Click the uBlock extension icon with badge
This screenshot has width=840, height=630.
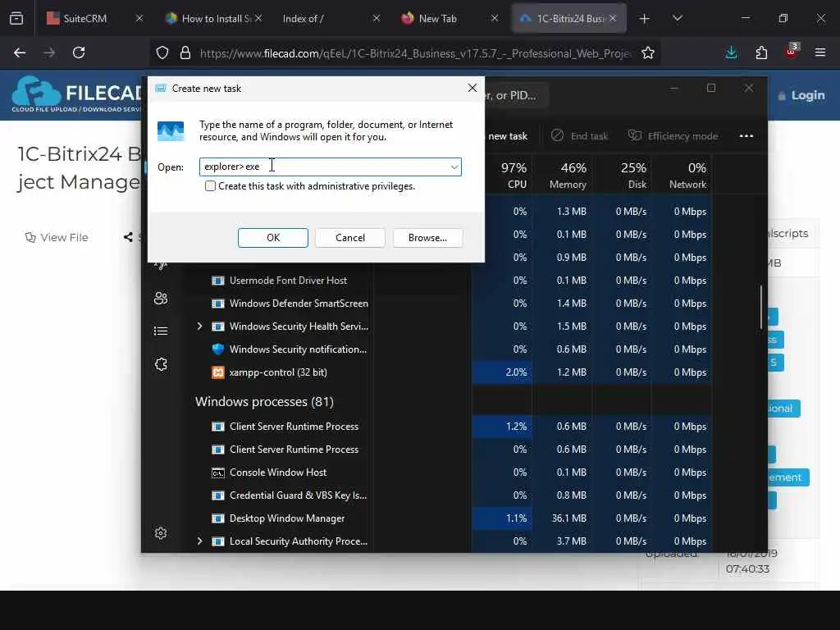point(792,52)
